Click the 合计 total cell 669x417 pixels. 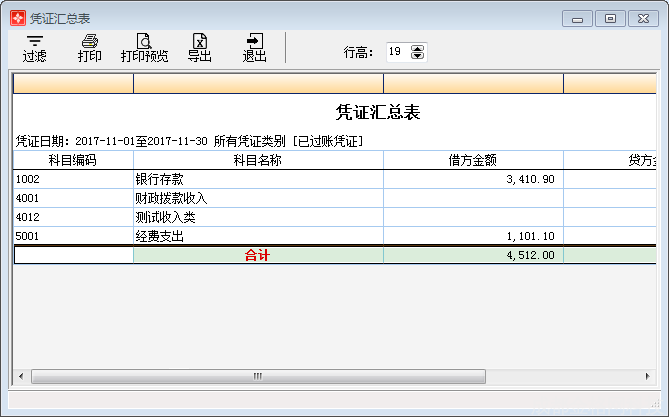(x=258, y=255)
